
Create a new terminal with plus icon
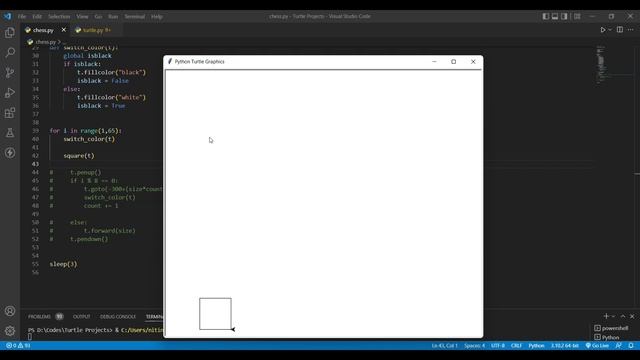pyautogui.click(x=606, y=316)
